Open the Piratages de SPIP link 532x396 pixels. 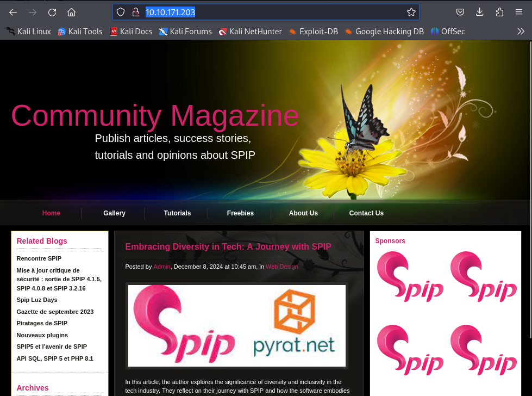42,323
